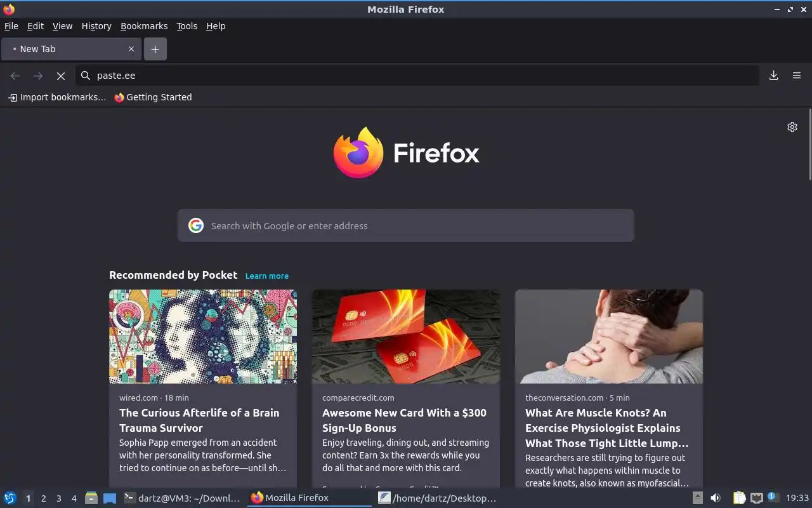812x508 pixels.
Task: Open The Curious Afterlife article title
Action: [x=199, y=420]
